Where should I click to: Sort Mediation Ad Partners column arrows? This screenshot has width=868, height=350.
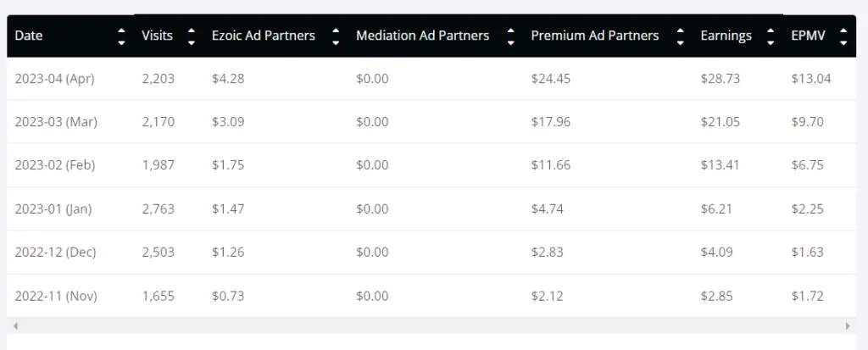(x=510, y=36)
